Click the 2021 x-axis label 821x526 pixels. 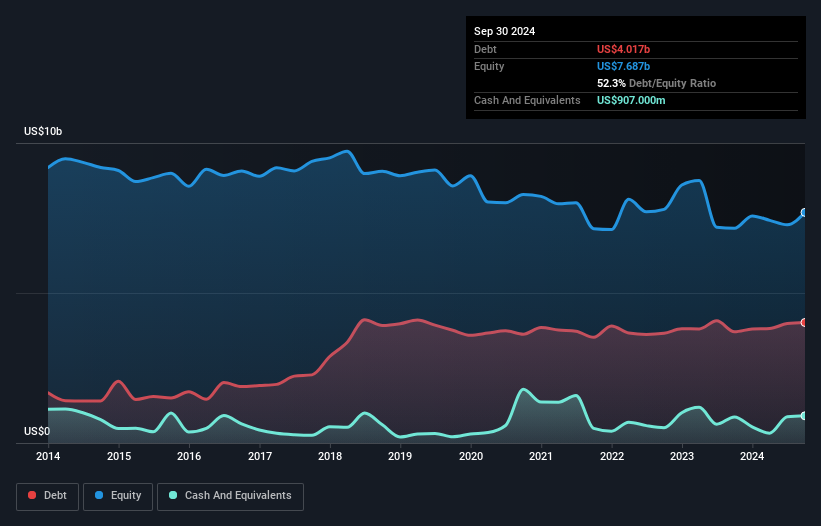[x=541, y=456]
